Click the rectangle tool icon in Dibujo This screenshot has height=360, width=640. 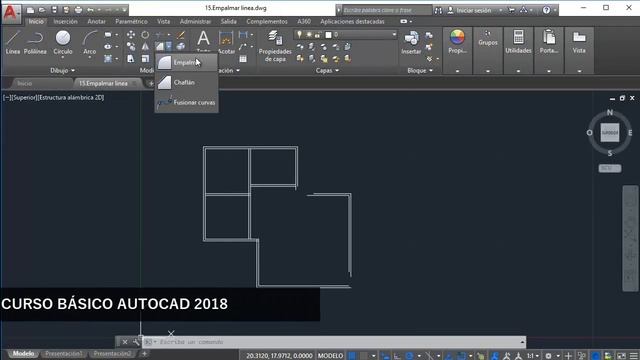107,35
